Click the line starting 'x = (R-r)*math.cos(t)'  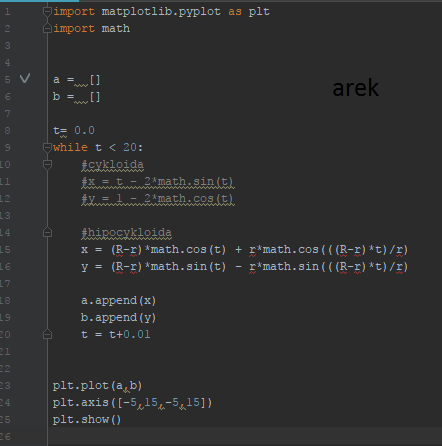(244, 250)
